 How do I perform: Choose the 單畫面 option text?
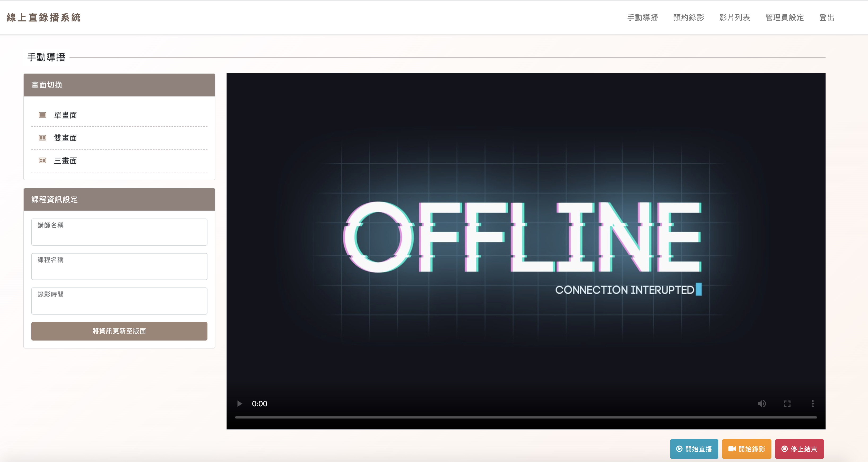tap(65, 115)
